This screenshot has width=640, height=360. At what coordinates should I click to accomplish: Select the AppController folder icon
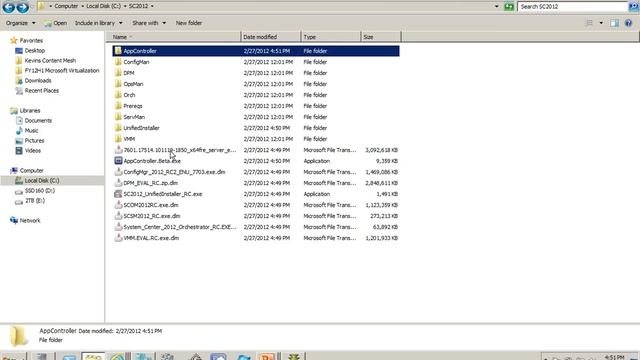pos(118,51)
